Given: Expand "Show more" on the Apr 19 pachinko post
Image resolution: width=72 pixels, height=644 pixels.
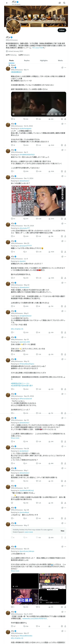Looking at the screenshot, I should (15, 438).
